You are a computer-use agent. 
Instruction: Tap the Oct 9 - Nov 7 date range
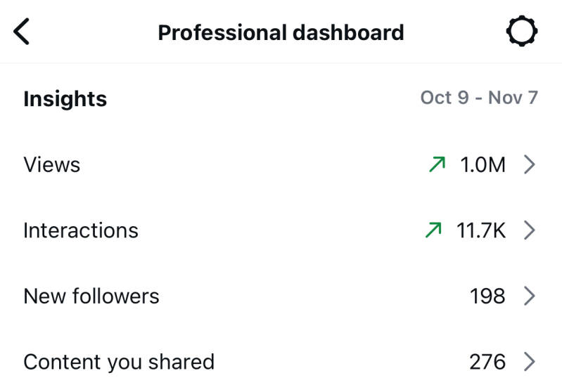point(479,98)
